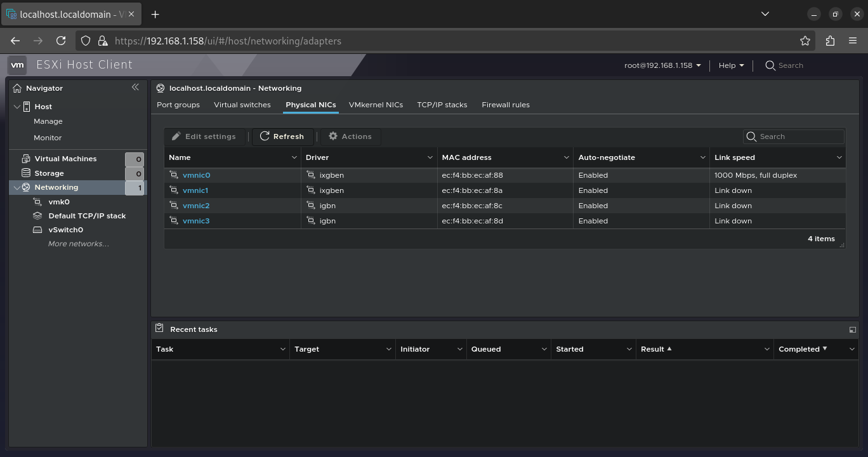Viewport: 868px width, 457px height.
Task: Click the Networking globe icon in Navigator
Action: (26, 187)
